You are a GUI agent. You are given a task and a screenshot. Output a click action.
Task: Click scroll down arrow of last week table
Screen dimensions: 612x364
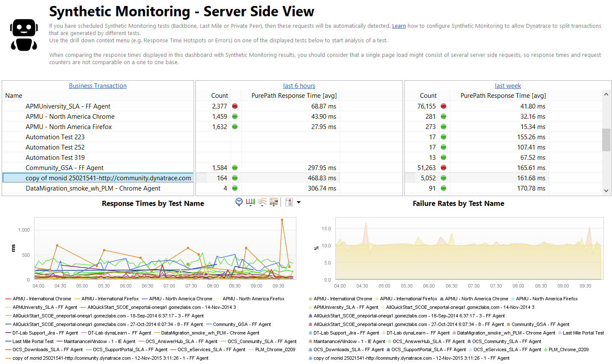pos(606,191)
